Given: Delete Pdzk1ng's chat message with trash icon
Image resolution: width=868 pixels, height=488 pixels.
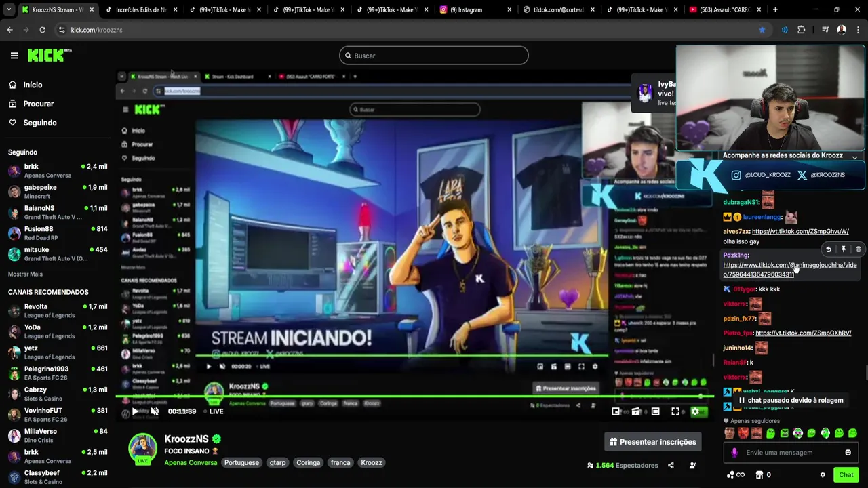Looking at the screenshot, I should coord(858,249).
